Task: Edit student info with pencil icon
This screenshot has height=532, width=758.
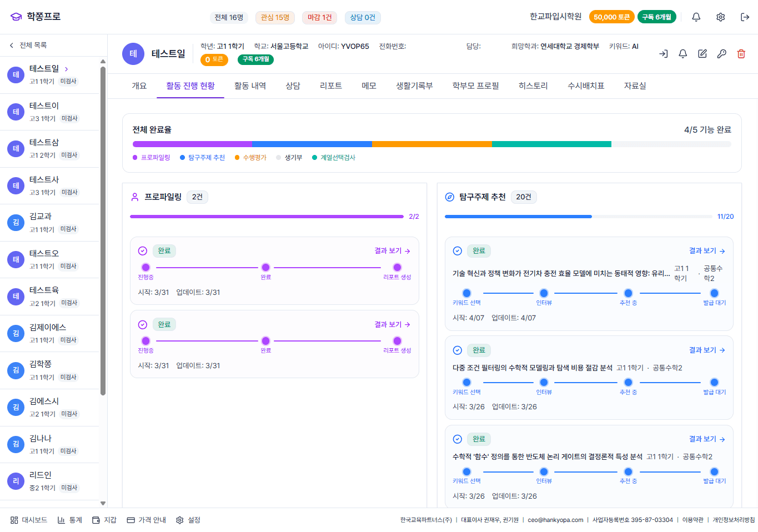Action: pos(702,54)
